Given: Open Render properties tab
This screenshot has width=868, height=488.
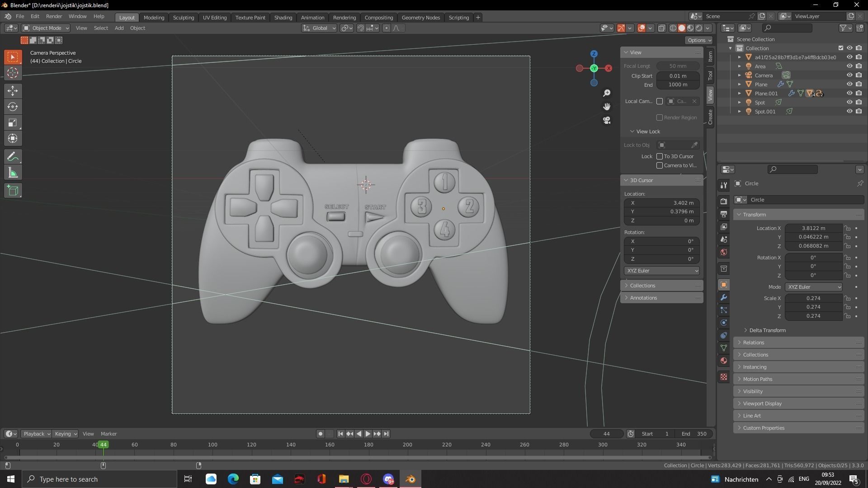Looking at the screenshot, I should tap(724, 202).
